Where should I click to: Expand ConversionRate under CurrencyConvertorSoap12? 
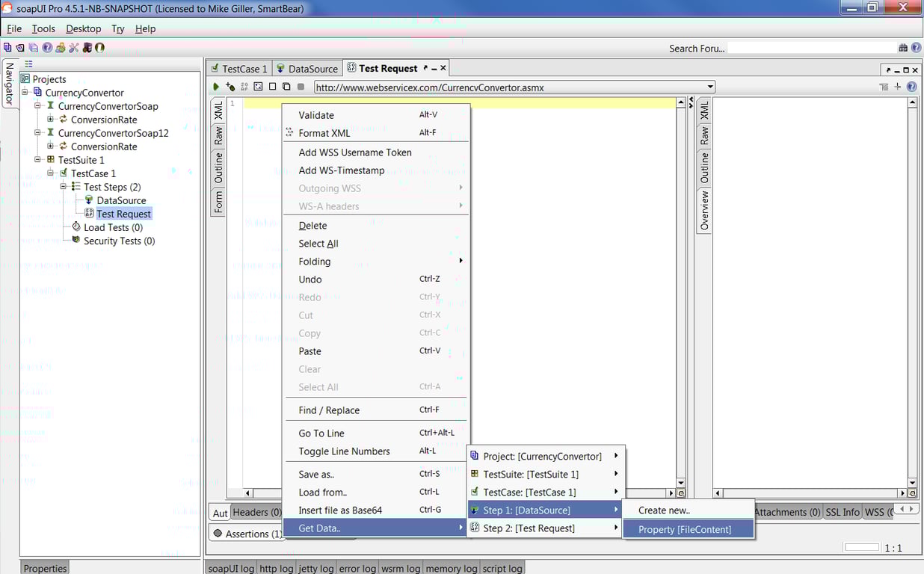(51, 146)
